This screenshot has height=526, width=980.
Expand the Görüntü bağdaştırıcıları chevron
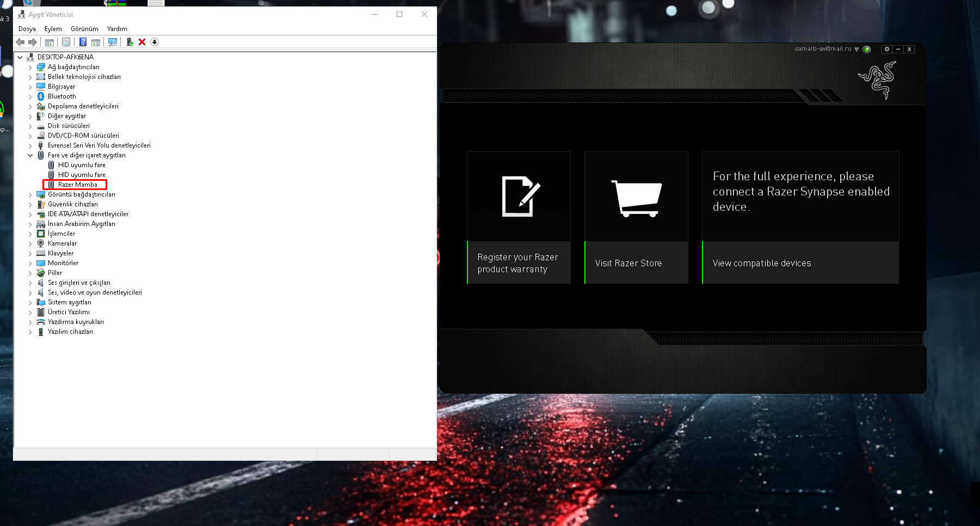tap(30, 194)
